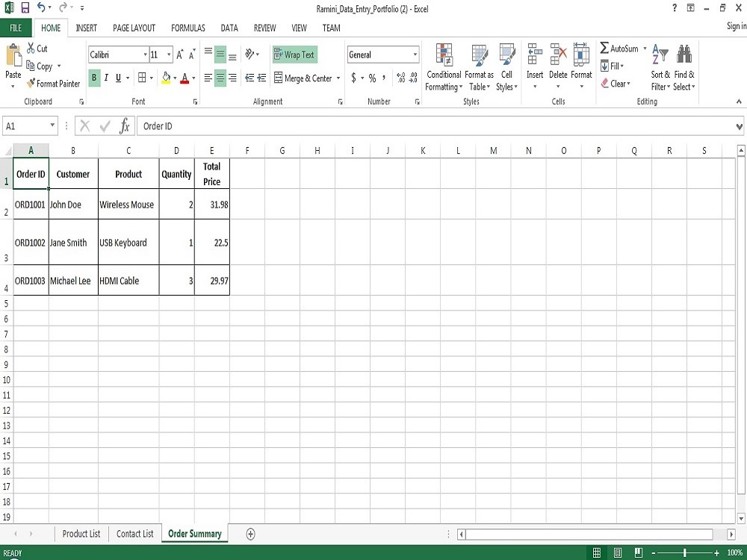747x560 pixels.
Task: Open the FILE tab
Action: (16, 28)
